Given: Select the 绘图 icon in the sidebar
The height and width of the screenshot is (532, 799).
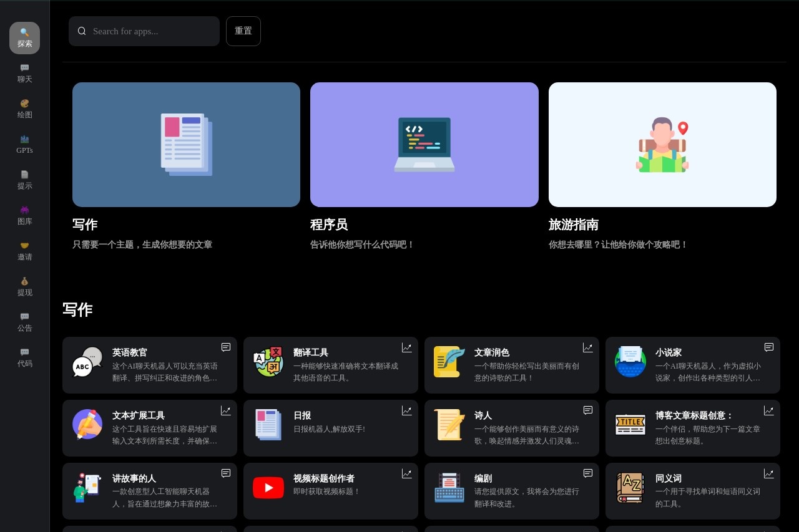Looking at the screenshot, I should [25, 109].
